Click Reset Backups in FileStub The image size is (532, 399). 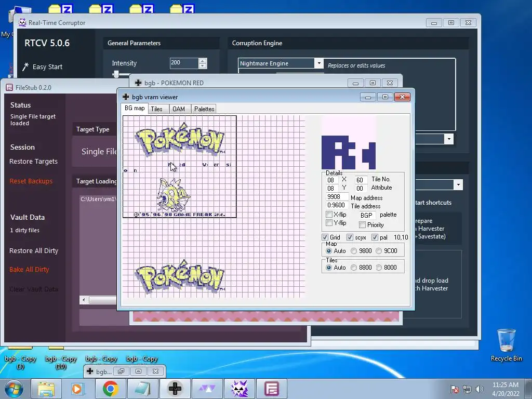coord(31,181)
